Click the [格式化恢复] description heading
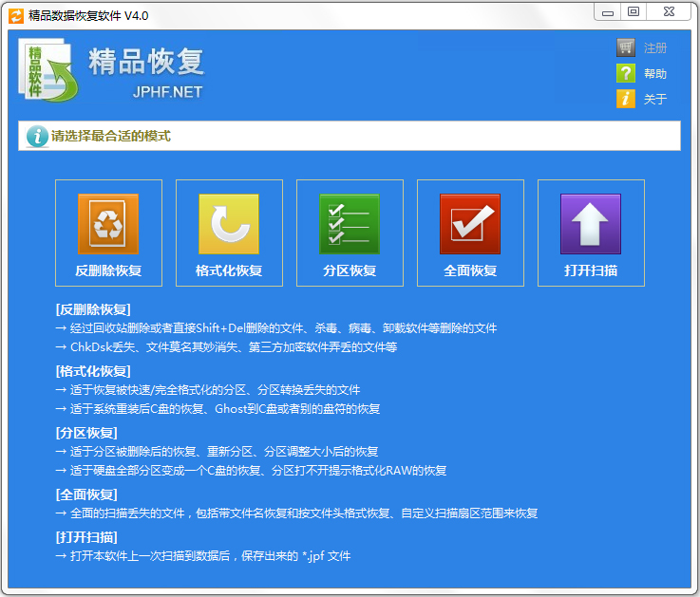700x597 pixels. [93, 371]
